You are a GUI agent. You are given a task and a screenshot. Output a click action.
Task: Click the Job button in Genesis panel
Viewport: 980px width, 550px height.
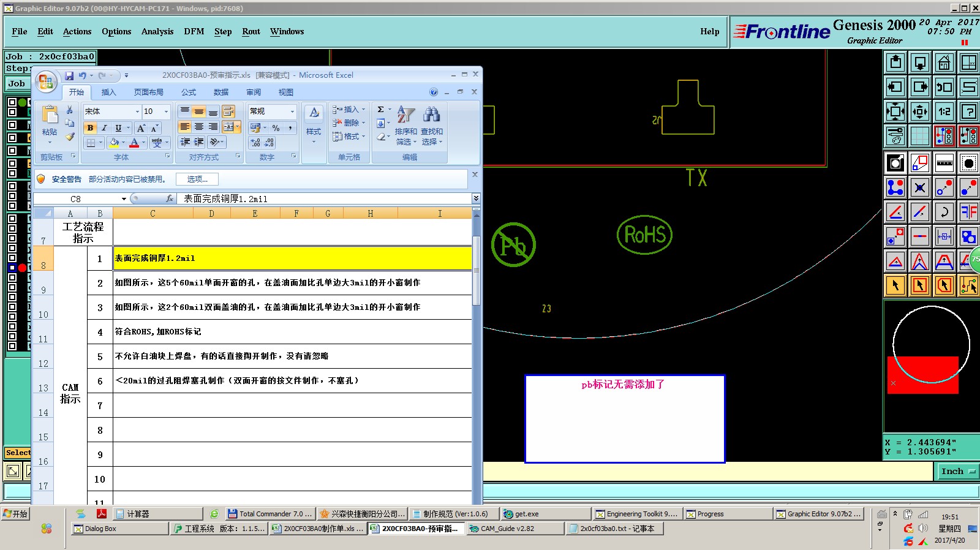pos(17,84)
